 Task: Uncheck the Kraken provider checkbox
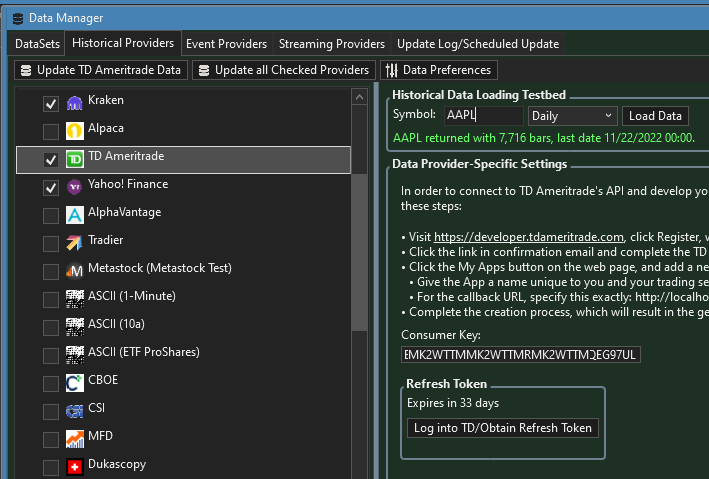click(50, 104)
